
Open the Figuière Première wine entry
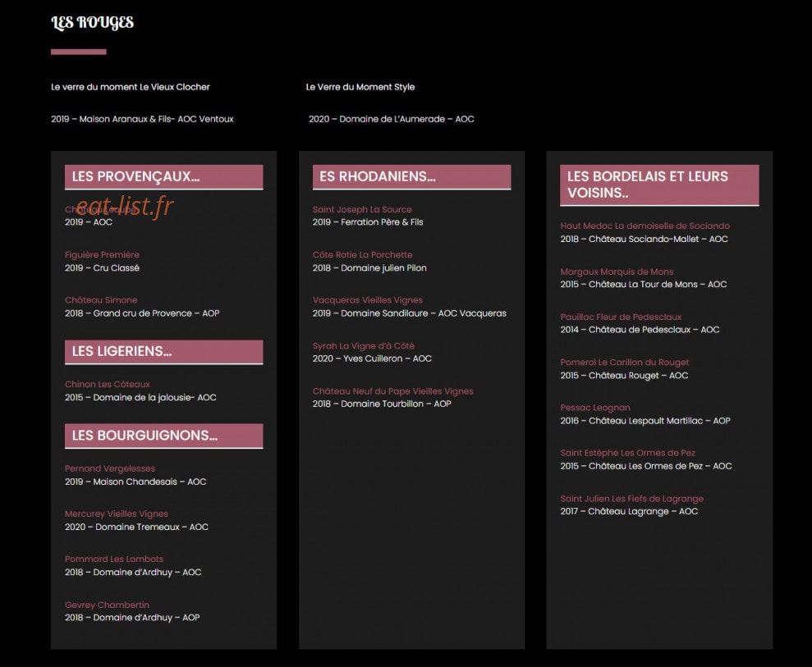click(x=102, y=254)
